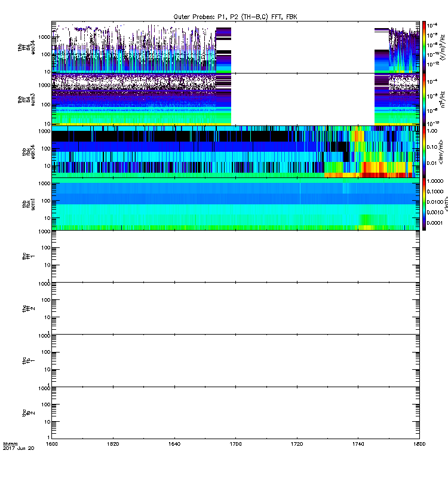Select the 'thc fb 2' panel label
This screenshot has width=448, height=478.
pyautogui.click(x=28, y=413)
